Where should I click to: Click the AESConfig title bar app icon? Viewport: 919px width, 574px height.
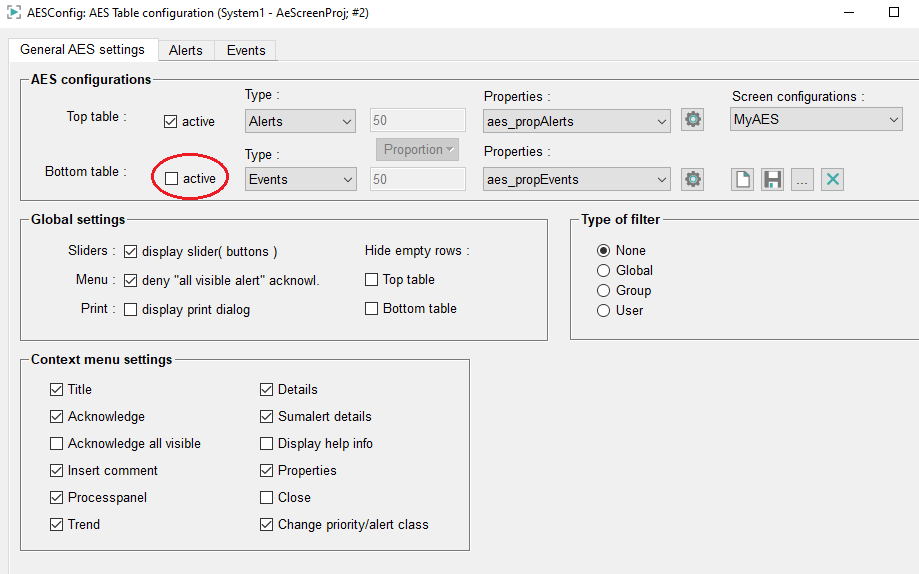point(12,13)
